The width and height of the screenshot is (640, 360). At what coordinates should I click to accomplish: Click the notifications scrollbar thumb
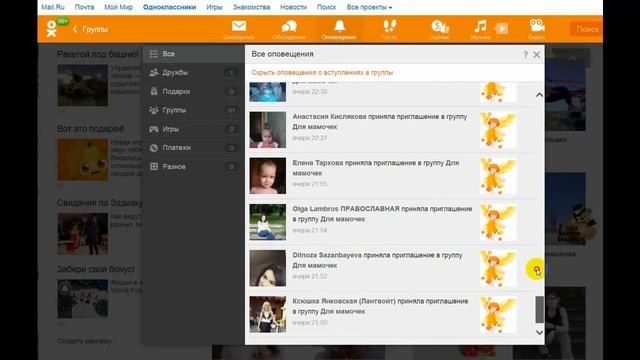click(x=539, y=309)
